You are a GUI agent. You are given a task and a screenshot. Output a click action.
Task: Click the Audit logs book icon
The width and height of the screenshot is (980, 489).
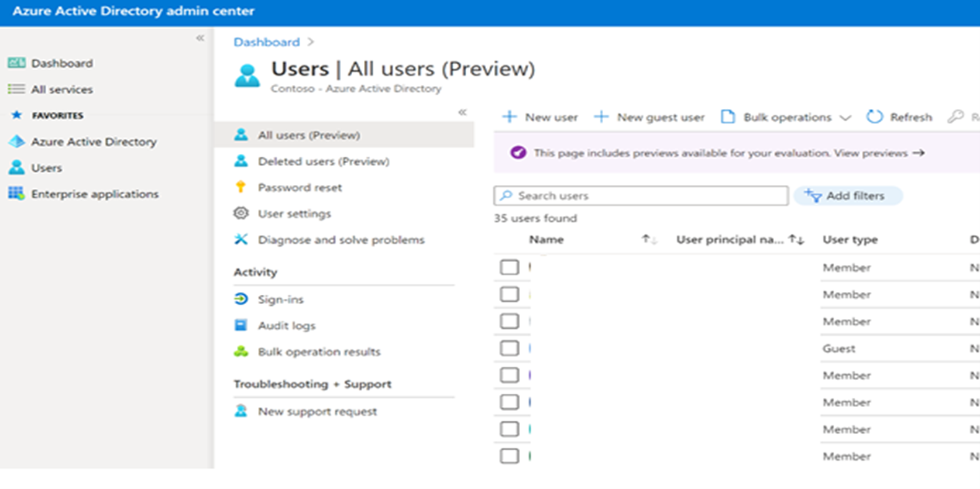pos(241,325)
